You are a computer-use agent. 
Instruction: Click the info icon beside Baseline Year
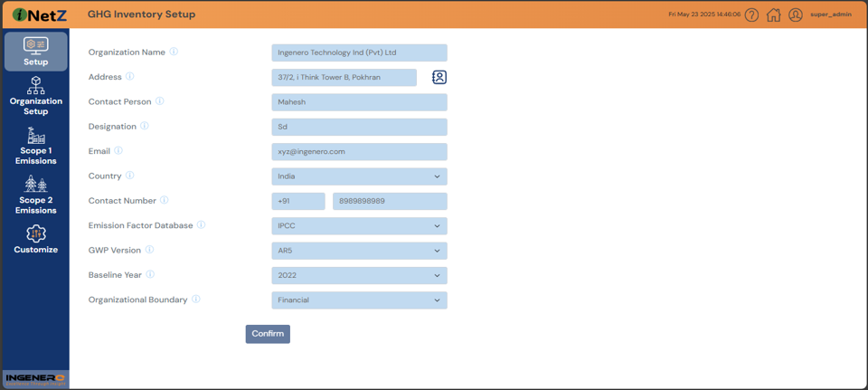[150, 274]
